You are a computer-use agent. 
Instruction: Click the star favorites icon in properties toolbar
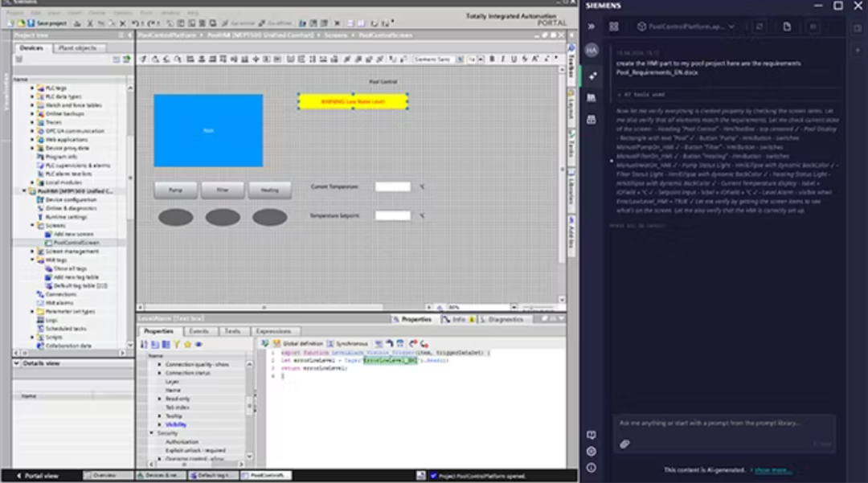pyautogui.click(x=187, y=344)
